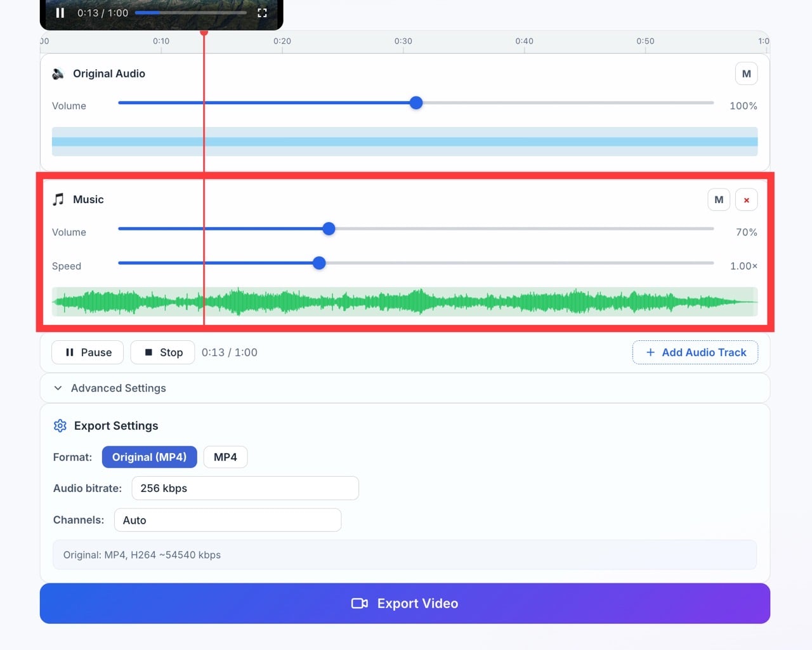Pause the video preview player
Screen dimensions: 812x650
(60, 13)
